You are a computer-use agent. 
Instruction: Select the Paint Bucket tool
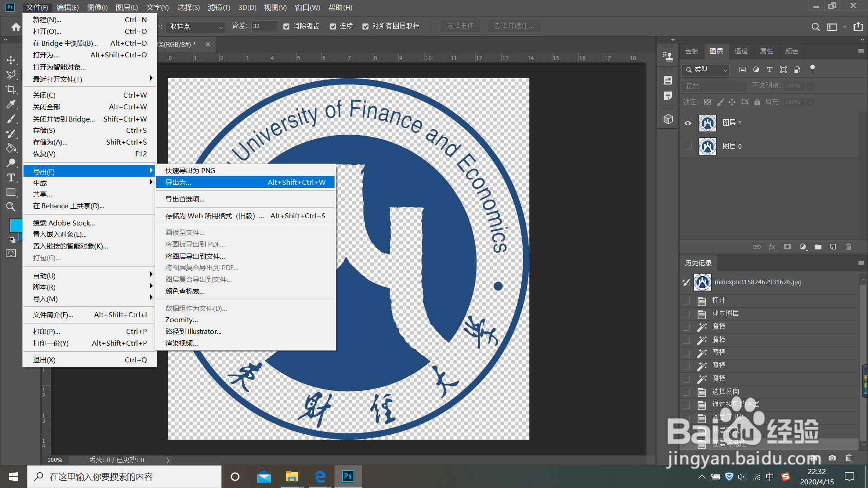(11, 148)
